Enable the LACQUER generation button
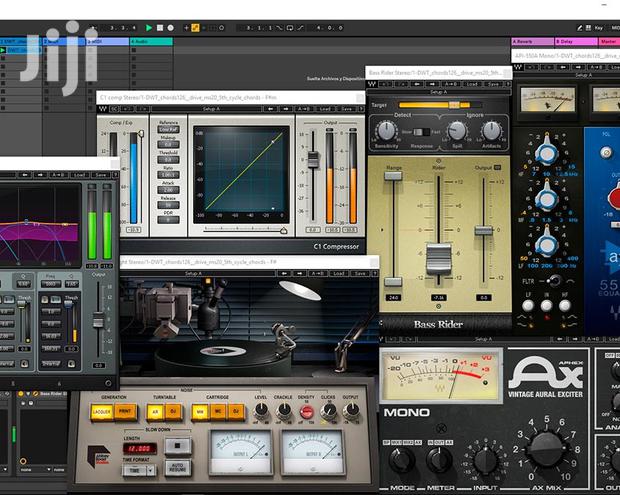Viewport: 620px width, 495px height. pyautogui.click(x=102, y=412)
